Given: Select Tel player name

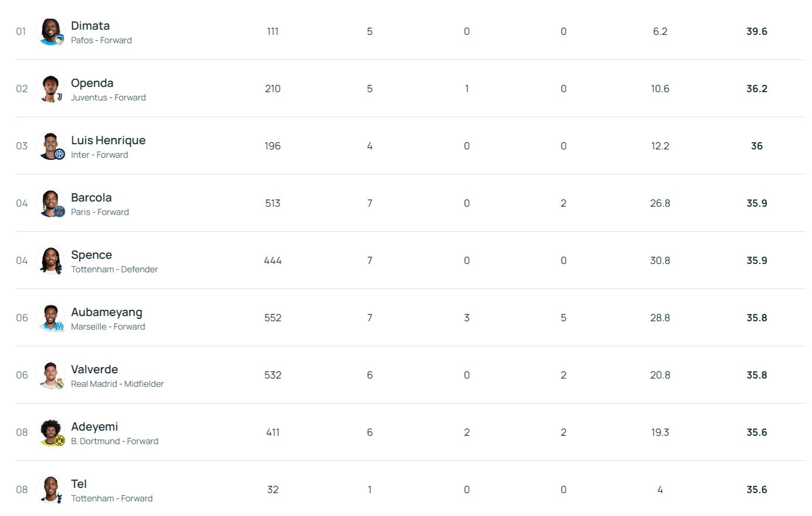Looking at the screenshot, I should point(79,484).
